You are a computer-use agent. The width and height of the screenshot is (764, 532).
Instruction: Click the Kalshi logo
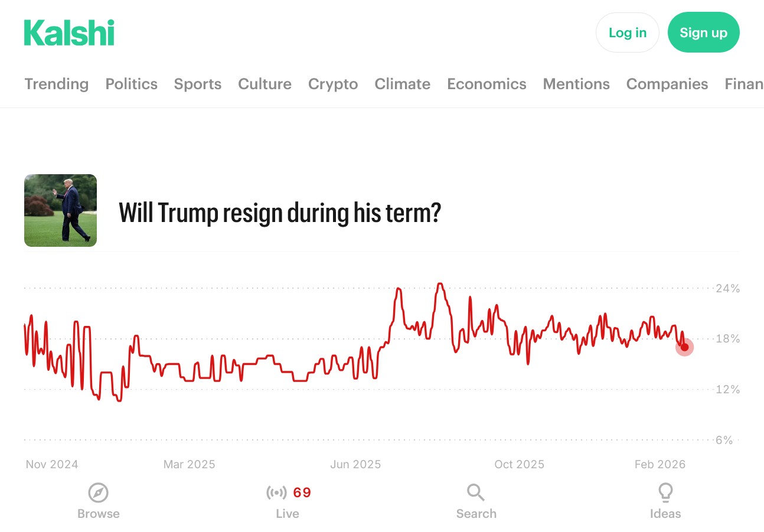coord(69,32)
